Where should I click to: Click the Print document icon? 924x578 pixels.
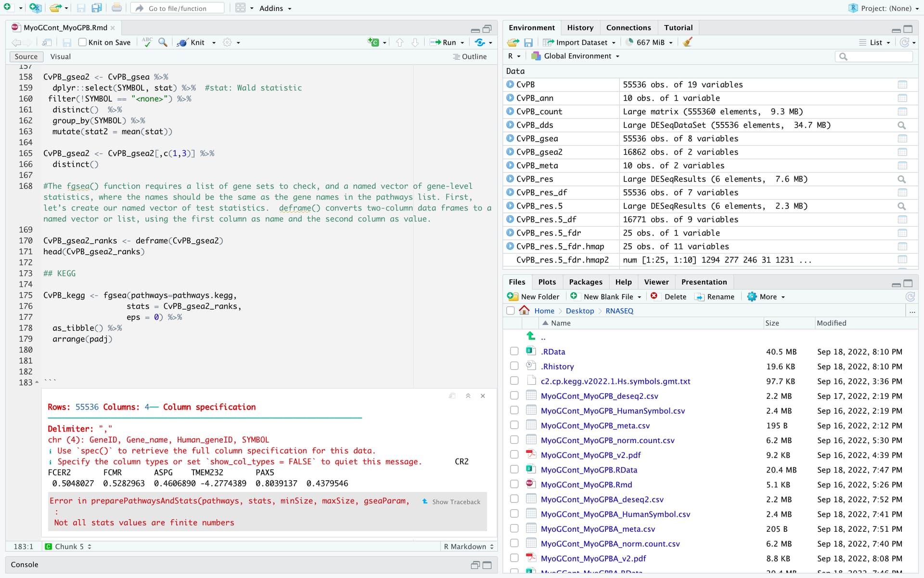116,8
